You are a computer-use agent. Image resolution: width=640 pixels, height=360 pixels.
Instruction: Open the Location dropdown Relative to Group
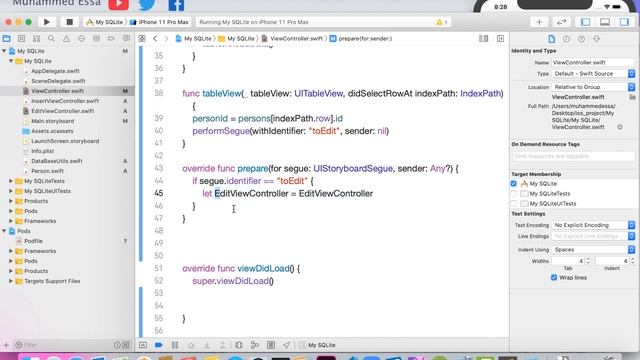coord(593,87)
